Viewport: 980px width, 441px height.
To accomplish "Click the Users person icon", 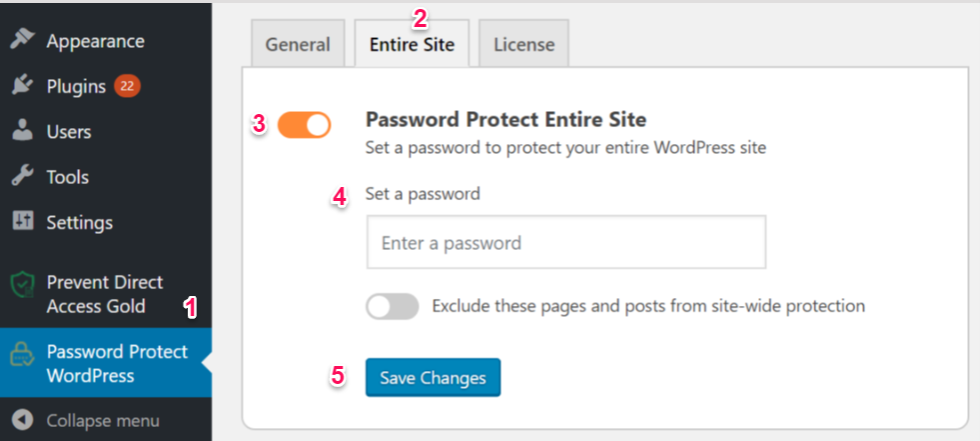I will 23,131.
